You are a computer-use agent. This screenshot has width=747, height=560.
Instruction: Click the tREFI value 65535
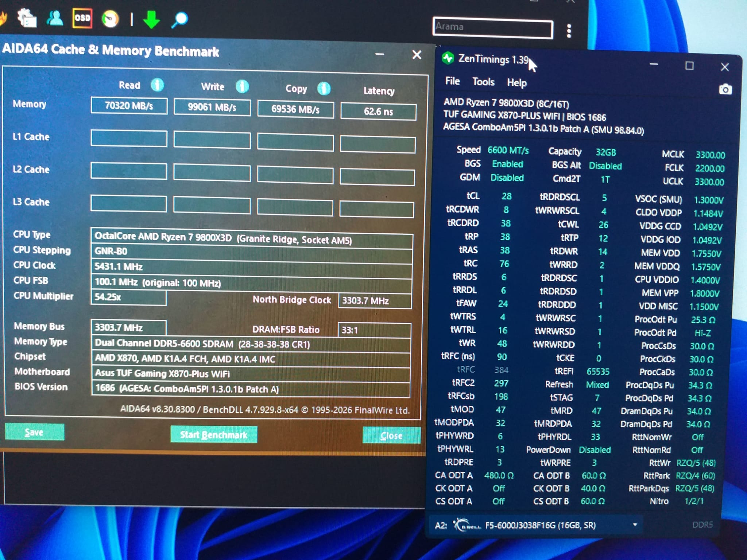pyautogui.click(x=598, y=372)
